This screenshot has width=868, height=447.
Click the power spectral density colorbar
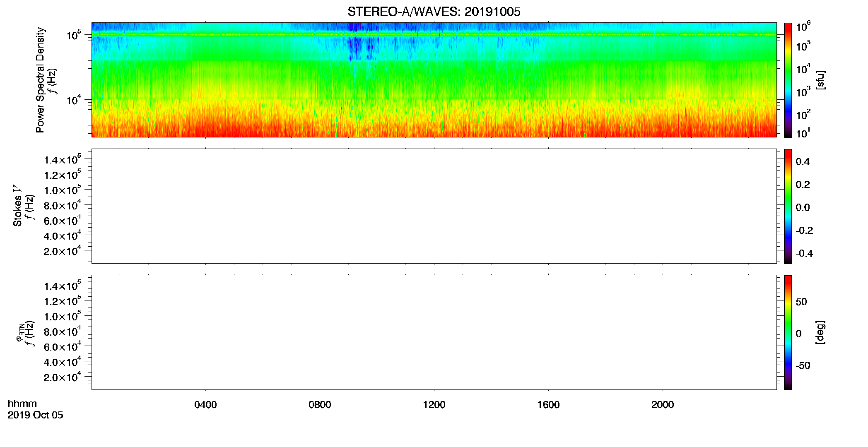tap(788, 80)
